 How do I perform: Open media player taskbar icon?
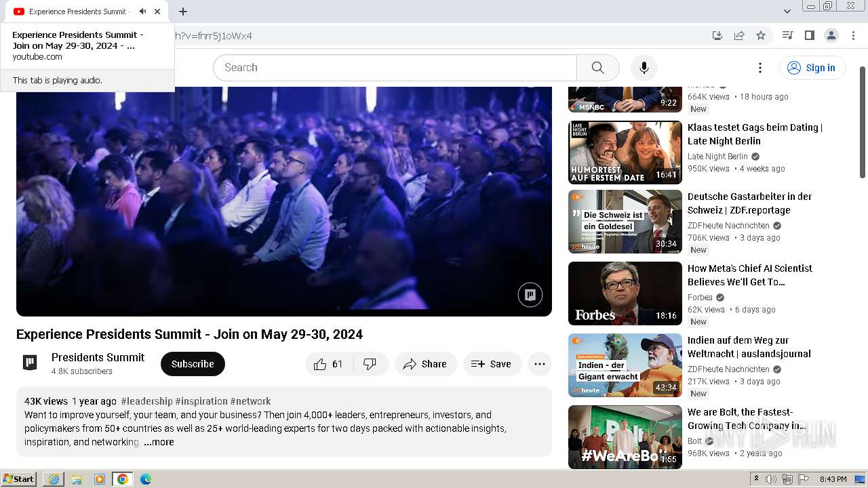(x=100, y=479)
